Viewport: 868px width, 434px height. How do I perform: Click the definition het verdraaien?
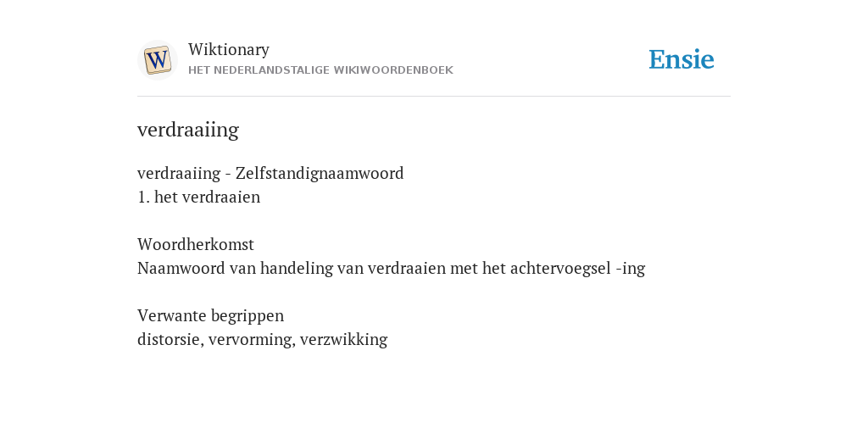[x=207, y=197]
